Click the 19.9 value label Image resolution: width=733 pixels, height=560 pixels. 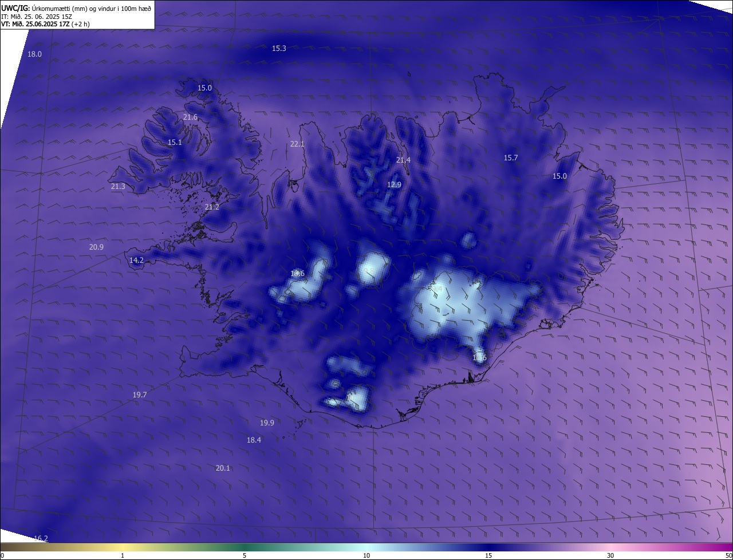[267, 423]
